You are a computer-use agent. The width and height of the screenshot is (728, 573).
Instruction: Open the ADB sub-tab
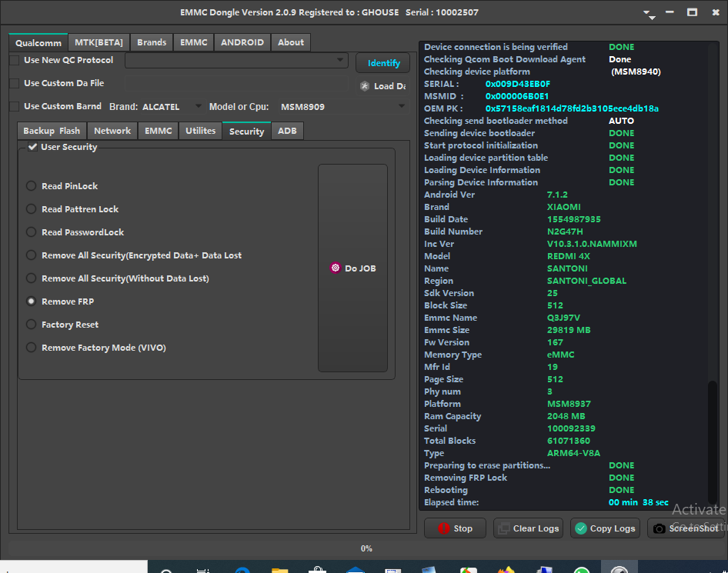[x=287, y=131]
